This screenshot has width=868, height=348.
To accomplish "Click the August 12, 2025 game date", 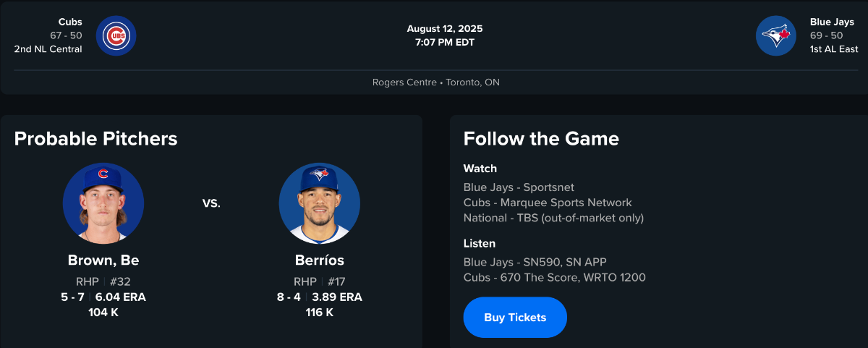I will [444, 29].
